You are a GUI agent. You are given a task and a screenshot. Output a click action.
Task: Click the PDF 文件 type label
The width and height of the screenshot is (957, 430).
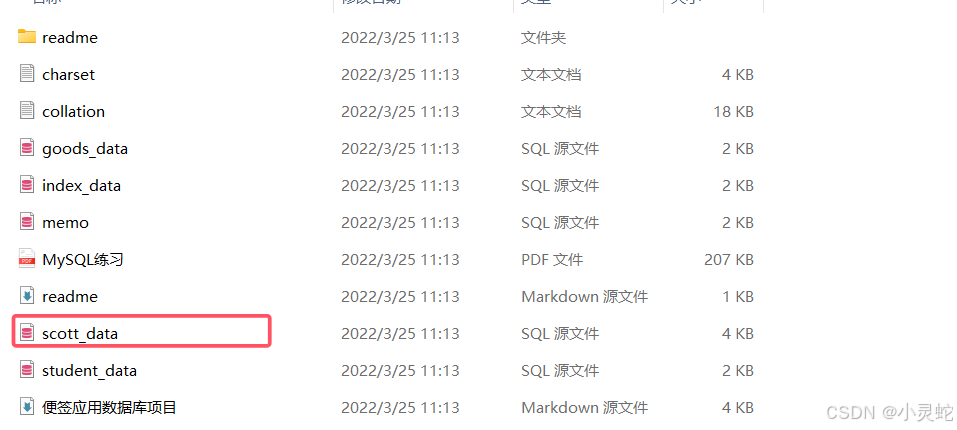tap(552, 260)
